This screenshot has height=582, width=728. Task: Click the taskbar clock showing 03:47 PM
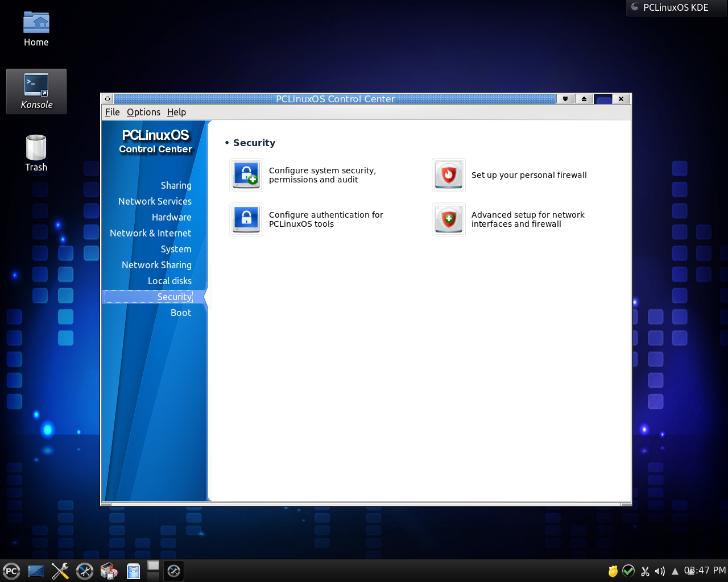[705, 570]
